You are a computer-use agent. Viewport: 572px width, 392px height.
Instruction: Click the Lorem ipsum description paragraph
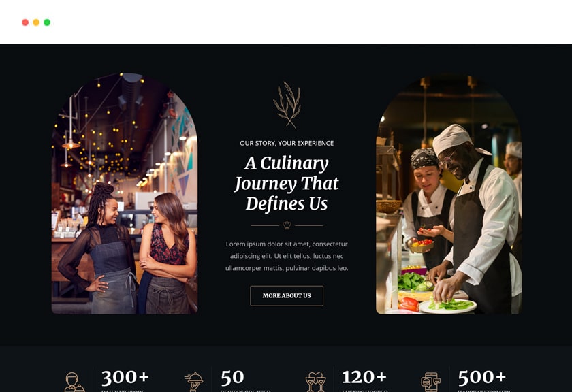287,256
